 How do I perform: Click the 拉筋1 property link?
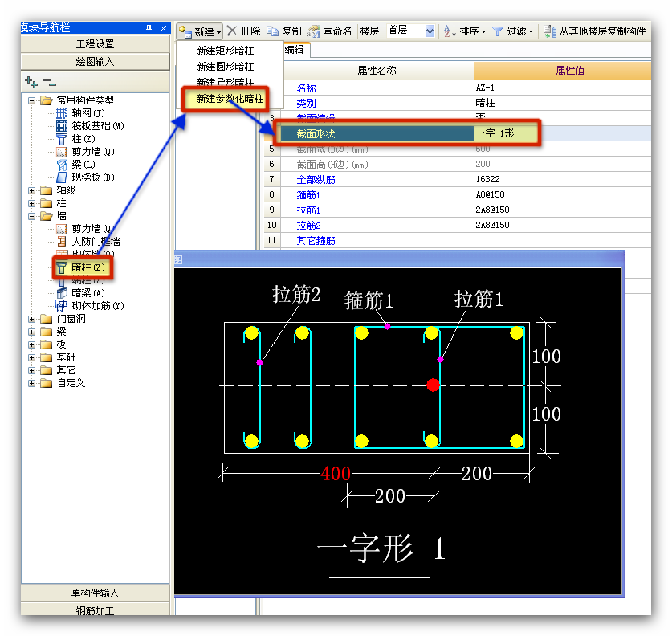pos(308,210)
